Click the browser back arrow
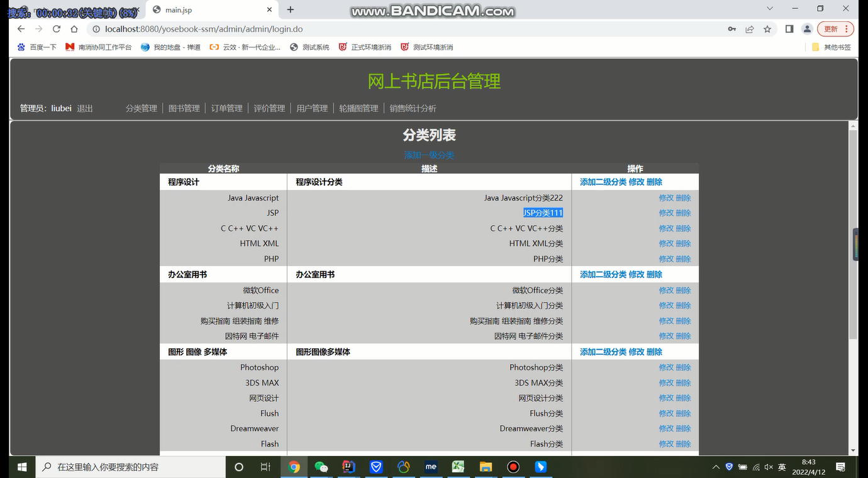 pyautogui.click(x=21, y=29)
